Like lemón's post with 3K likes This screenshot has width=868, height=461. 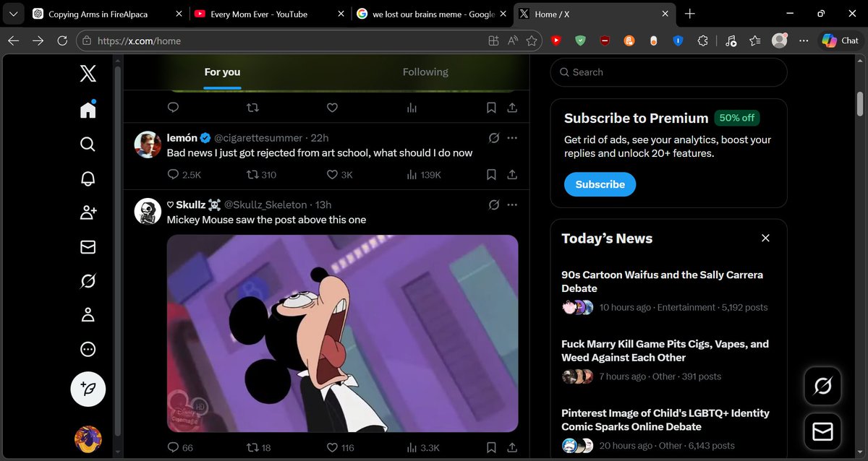[339, 174]
